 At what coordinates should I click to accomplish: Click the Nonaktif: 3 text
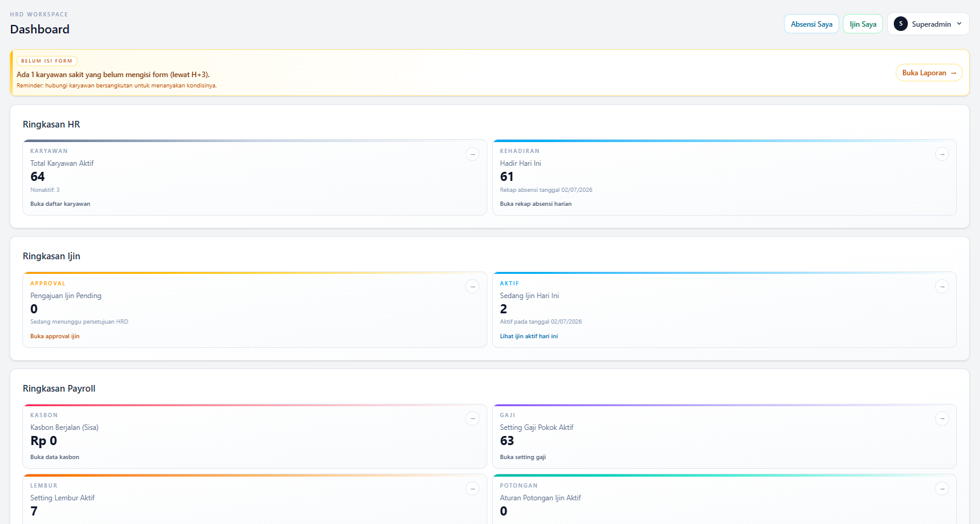45,190
